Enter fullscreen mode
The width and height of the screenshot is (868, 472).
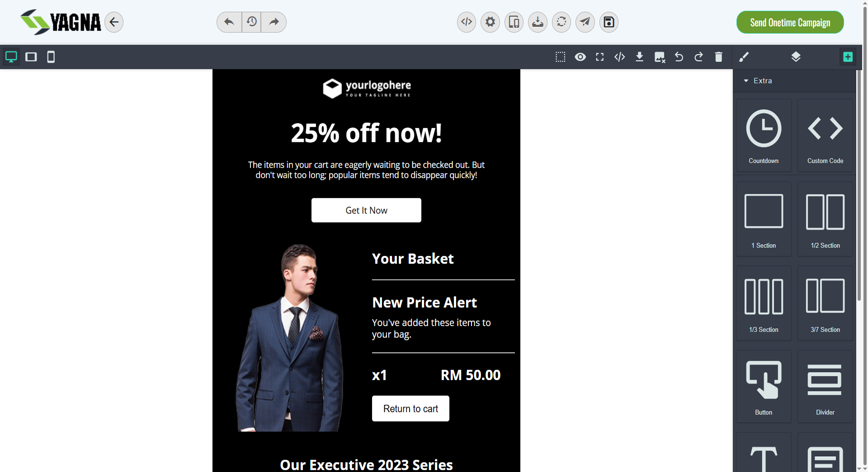pos(600,57)
